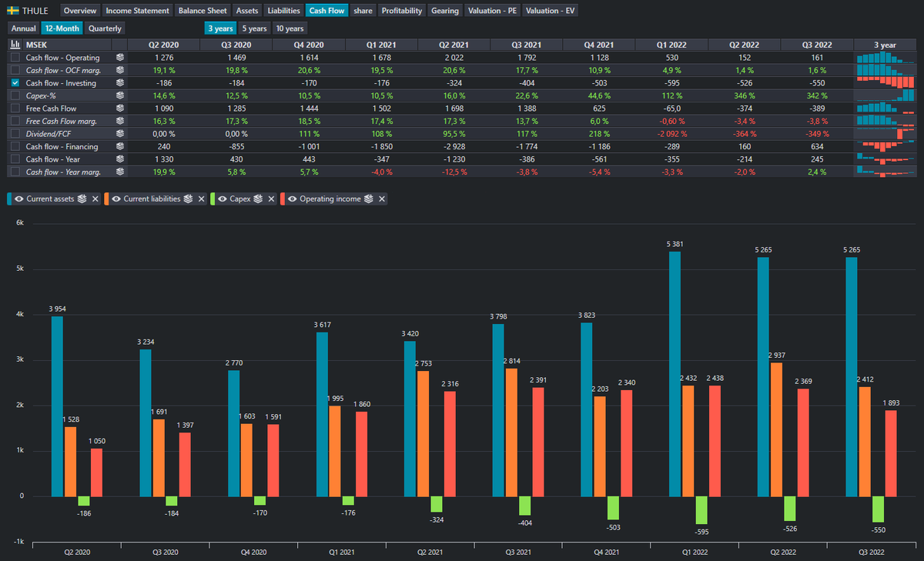Click the stack icon in Dividend/FCF row

click(x=120, y=133)
